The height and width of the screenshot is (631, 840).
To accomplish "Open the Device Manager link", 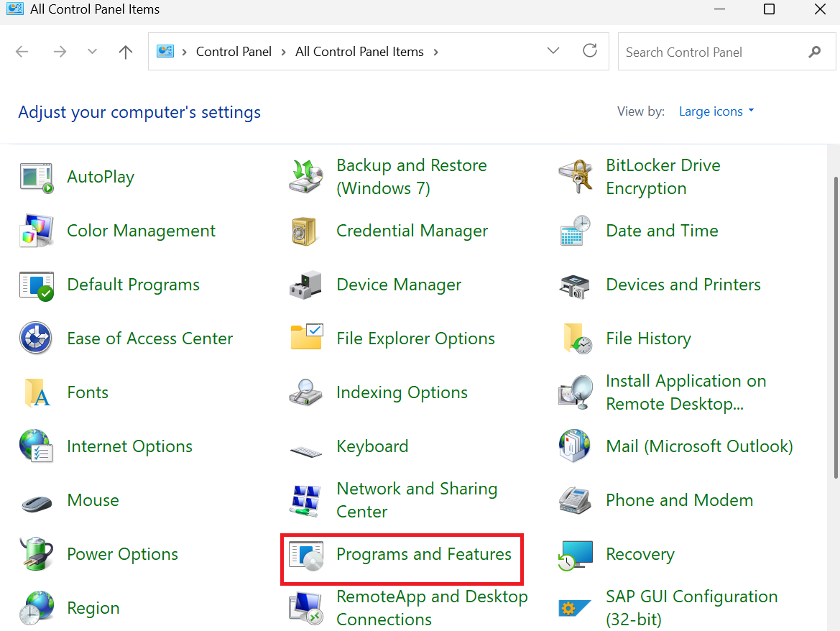I will [399, 285].
